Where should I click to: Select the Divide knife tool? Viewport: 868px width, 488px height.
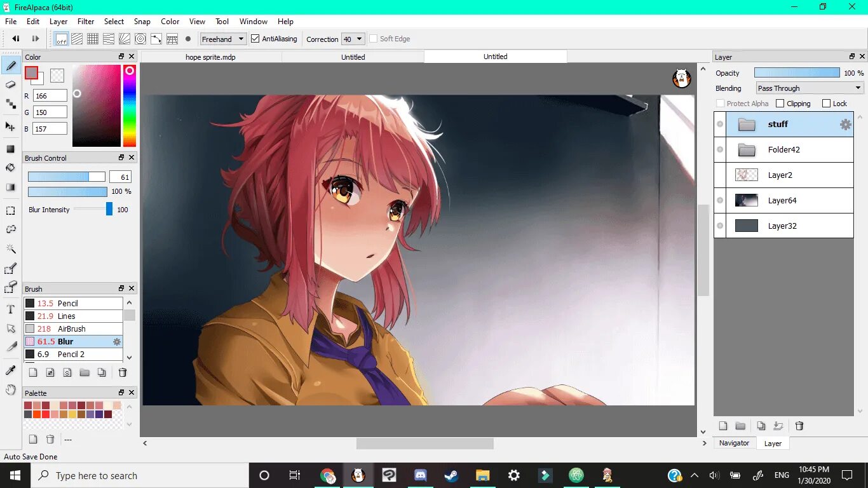pos(11,348)
